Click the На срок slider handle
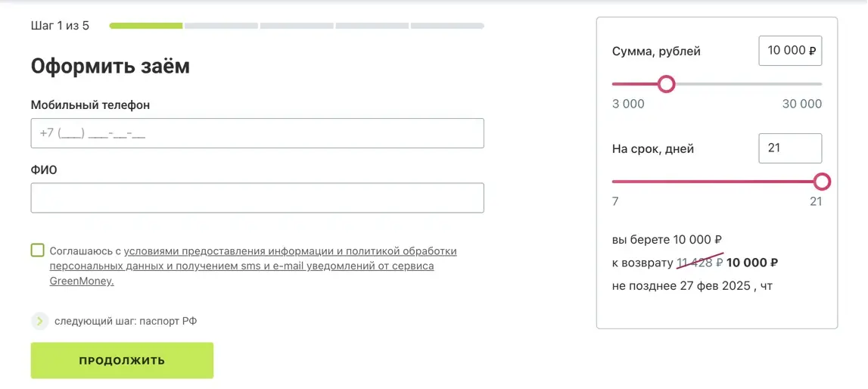 (822, 182)
